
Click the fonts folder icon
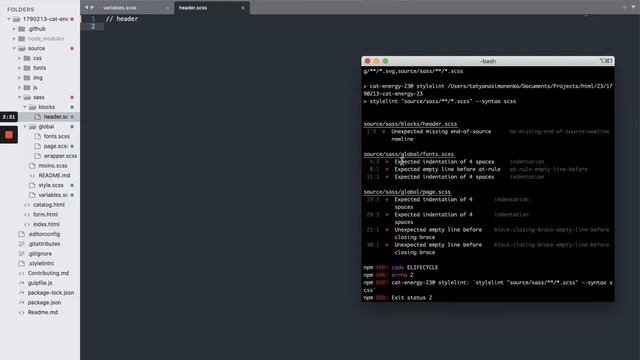[27, 68]
